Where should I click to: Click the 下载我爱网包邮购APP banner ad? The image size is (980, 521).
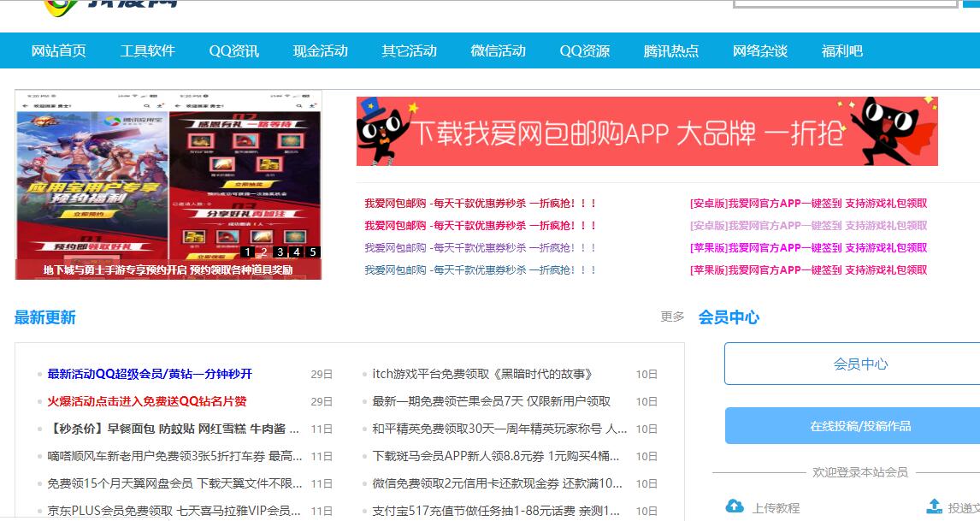pos(646,132)
